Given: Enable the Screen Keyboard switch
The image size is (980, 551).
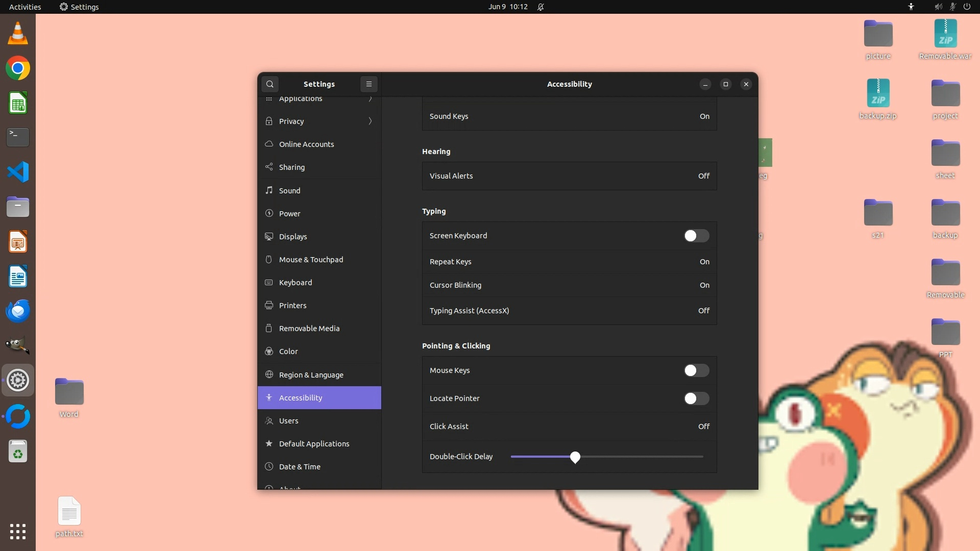Looking at the screenshot, I should tap(696, 236).
